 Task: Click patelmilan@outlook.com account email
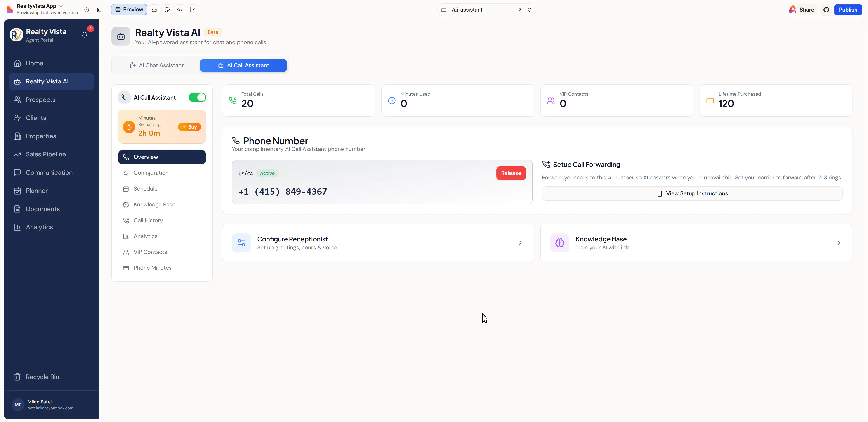pos(51,408)
